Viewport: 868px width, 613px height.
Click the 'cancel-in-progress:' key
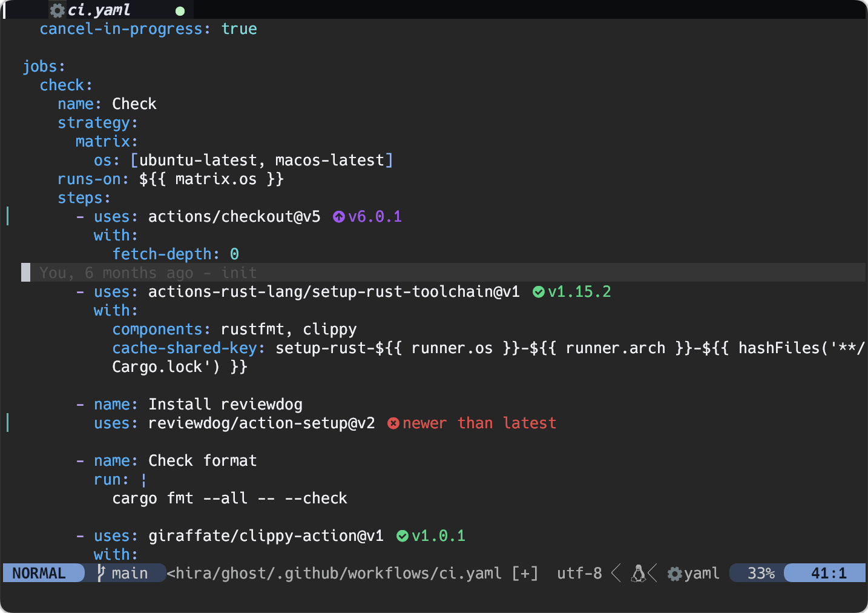click(125, 29)
